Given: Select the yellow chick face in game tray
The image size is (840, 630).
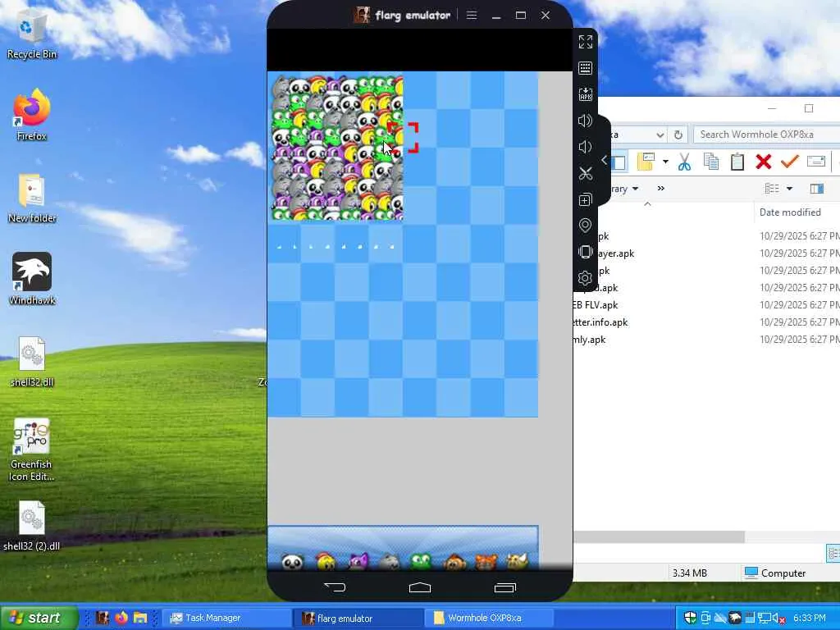Looking at the screenshot, I should click(x=325, y=561).
